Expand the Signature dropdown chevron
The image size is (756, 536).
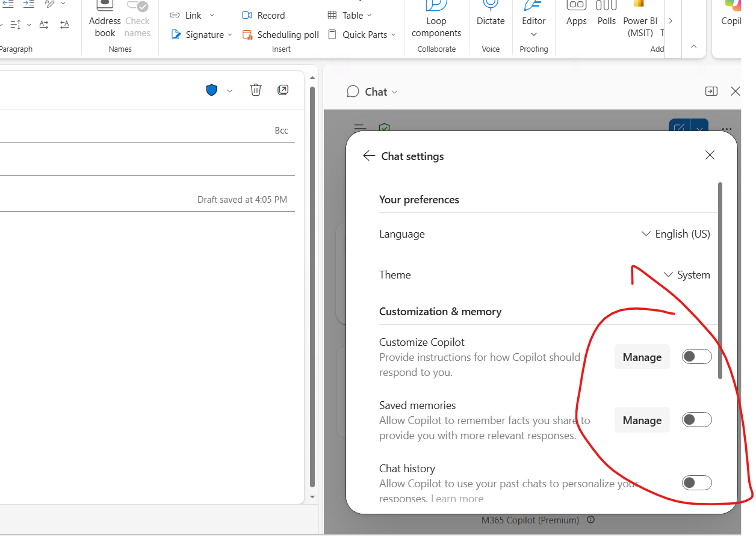click(x=230, y=34)
